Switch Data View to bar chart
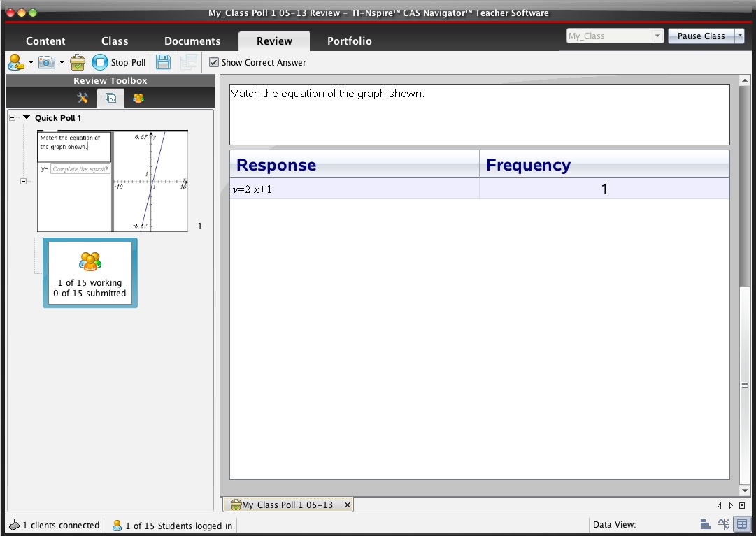The width and height of the screenshot is (756, 536). 705,525
